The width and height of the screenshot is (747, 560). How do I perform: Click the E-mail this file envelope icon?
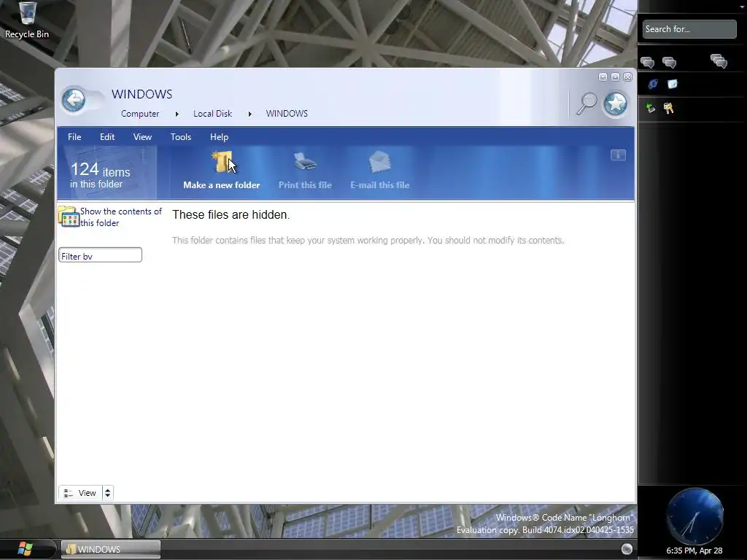pos(379,162)
